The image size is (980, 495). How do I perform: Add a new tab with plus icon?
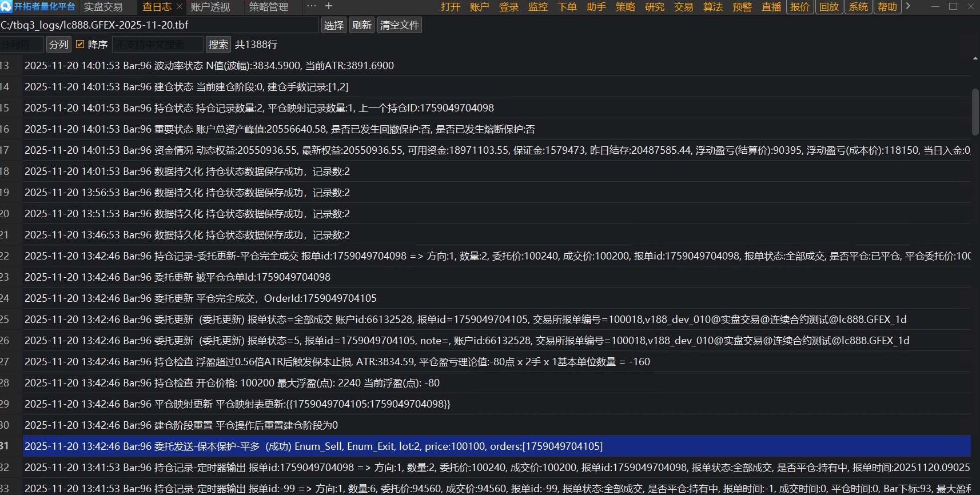(x=329, y=6)
